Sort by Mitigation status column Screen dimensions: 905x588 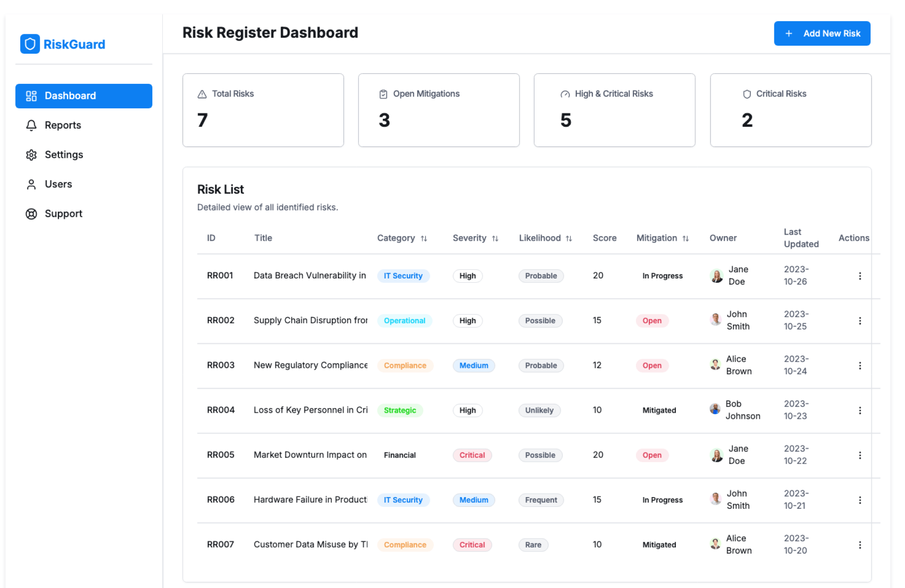(x=685, y=238)
